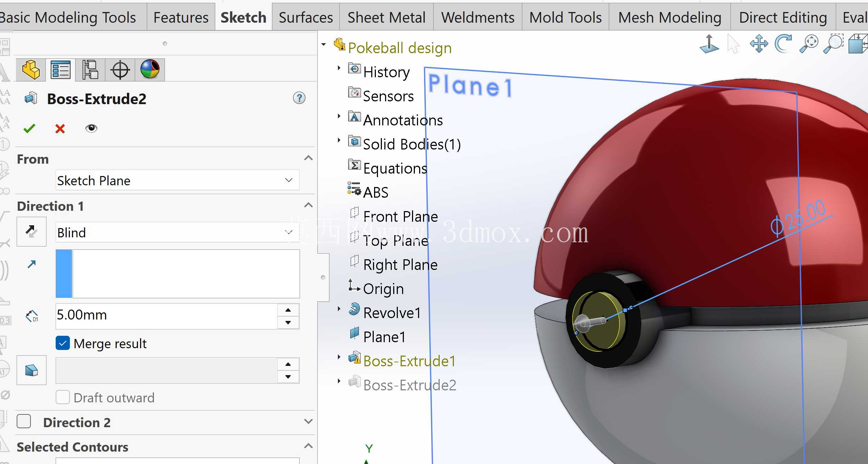Image resolution: width=868 pixels, height=464 pixels.
Task: Expand the Solid Bodies(1) node
Action: [339, 140]
